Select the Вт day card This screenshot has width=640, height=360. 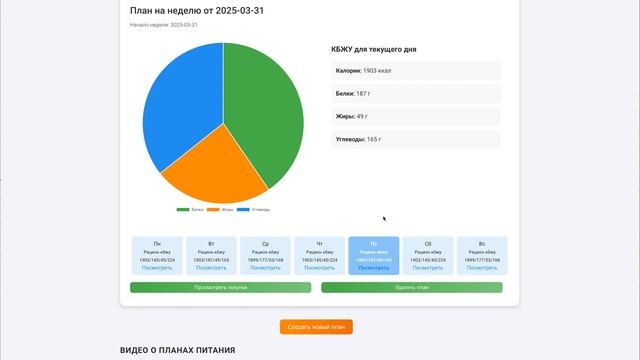pos(211,256)
